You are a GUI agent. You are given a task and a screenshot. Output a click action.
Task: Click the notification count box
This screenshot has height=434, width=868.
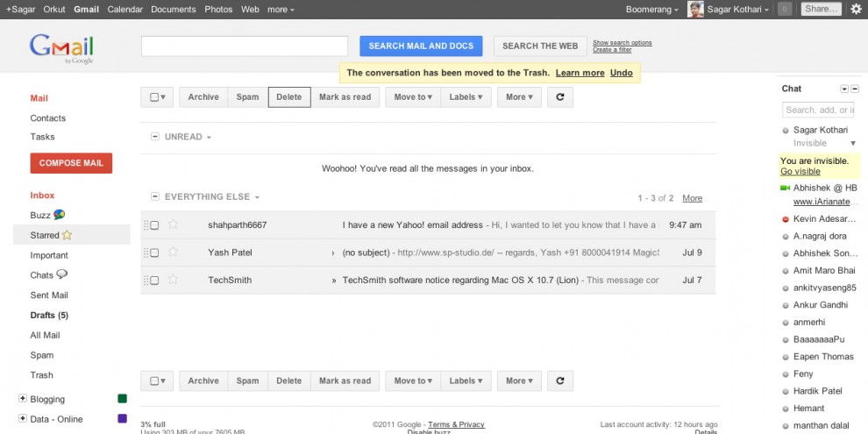(785, 9)
